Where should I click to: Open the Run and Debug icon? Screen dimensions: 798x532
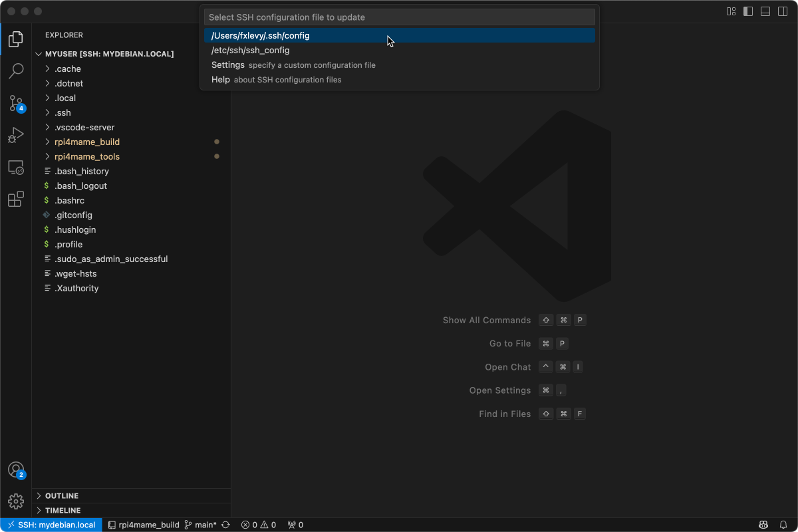click(x=15, y=135)
